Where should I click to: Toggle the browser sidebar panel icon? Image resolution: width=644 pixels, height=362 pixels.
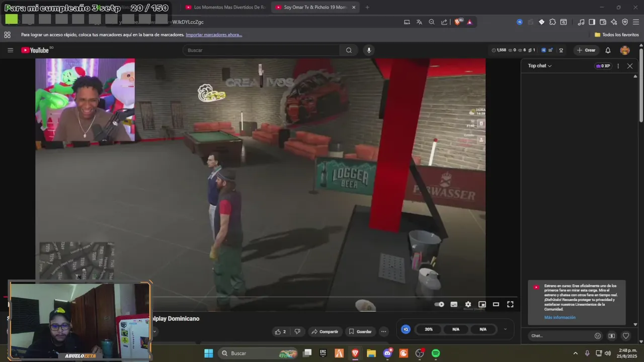[x=592, y=22]
